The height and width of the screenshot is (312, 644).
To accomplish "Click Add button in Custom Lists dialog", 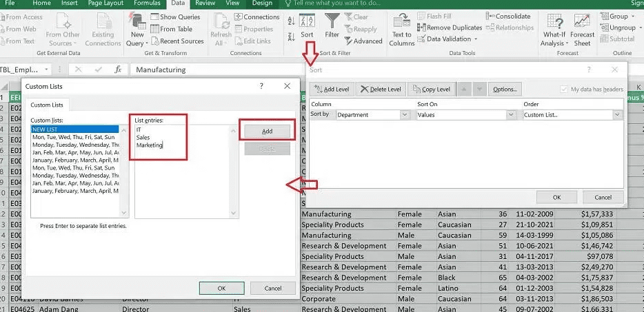I will click(x=267, y=131).
